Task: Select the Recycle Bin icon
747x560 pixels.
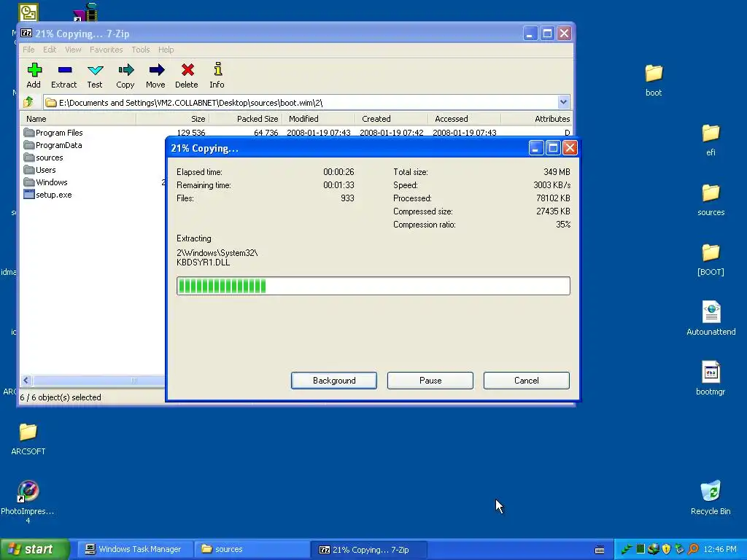Action: 711,497
